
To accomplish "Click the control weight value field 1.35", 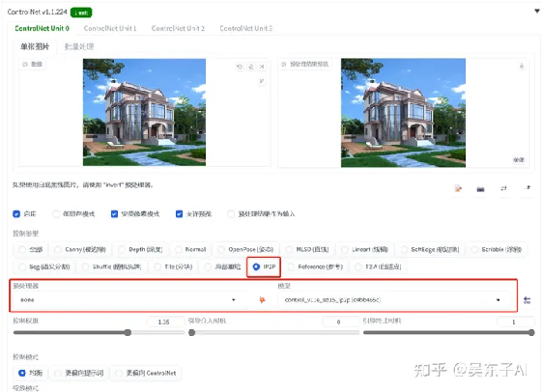I will click(x=165, y=322).
